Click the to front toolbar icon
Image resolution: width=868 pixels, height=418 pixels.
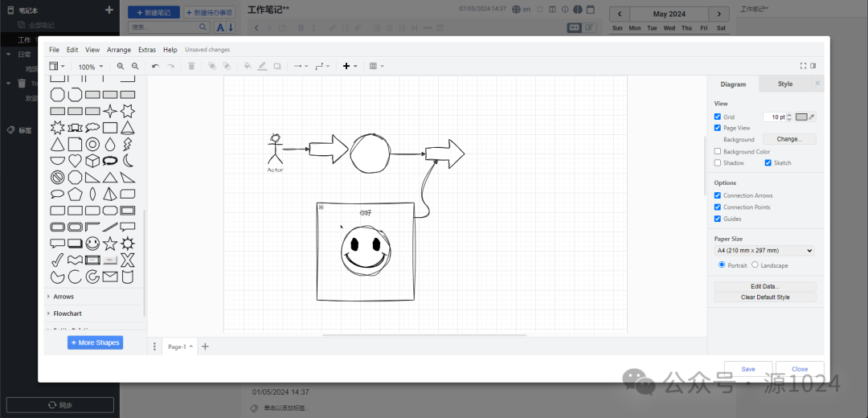pos(211,66)
